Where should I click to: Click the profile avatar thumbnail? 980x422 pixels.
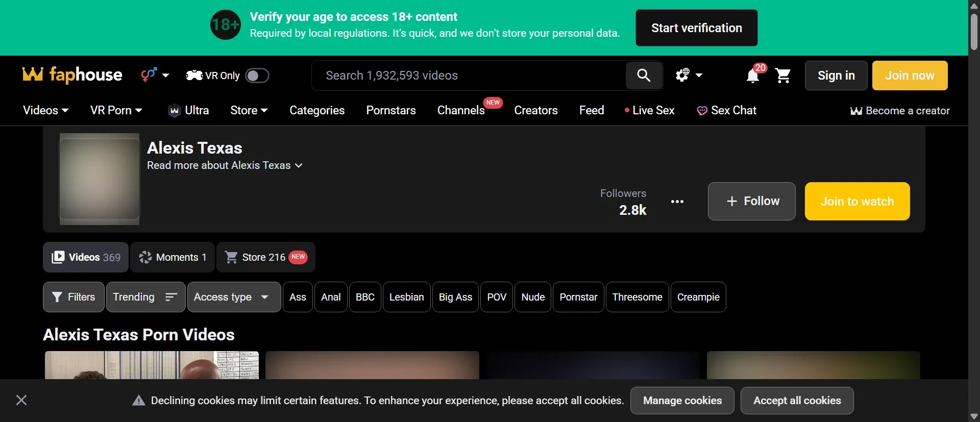(x=100, y=179)
